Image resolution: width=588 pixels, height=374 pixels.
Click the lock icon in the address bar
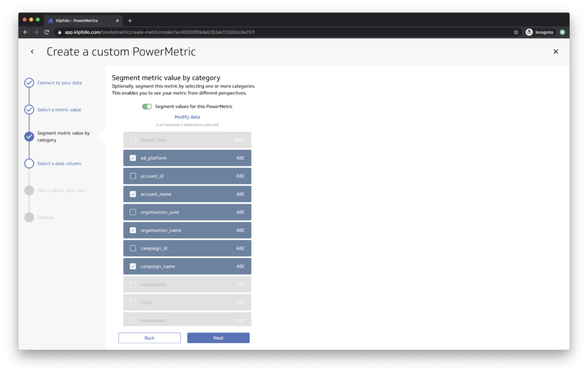point(59,32)
